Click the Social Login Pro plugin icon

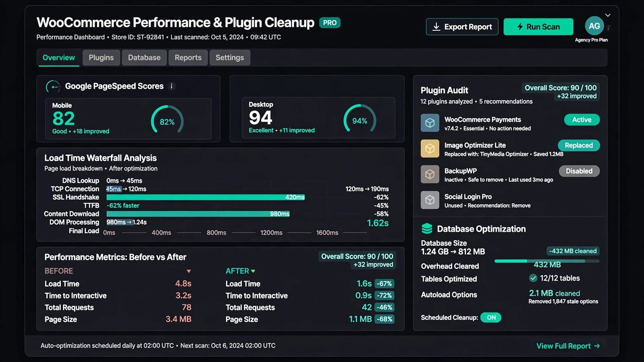click(x=430, y=200)
